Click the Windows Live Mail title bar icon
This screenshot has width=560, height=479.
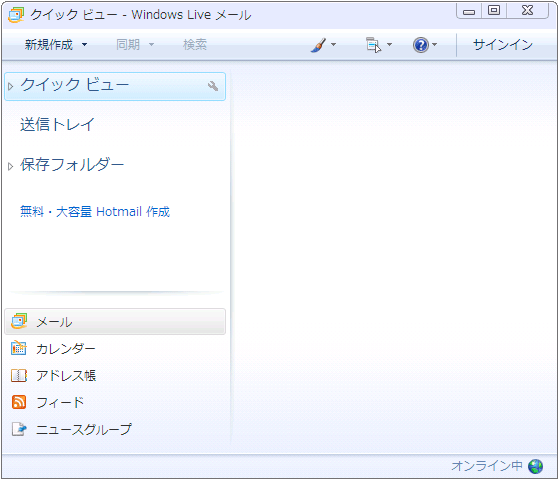coord(16,15)
